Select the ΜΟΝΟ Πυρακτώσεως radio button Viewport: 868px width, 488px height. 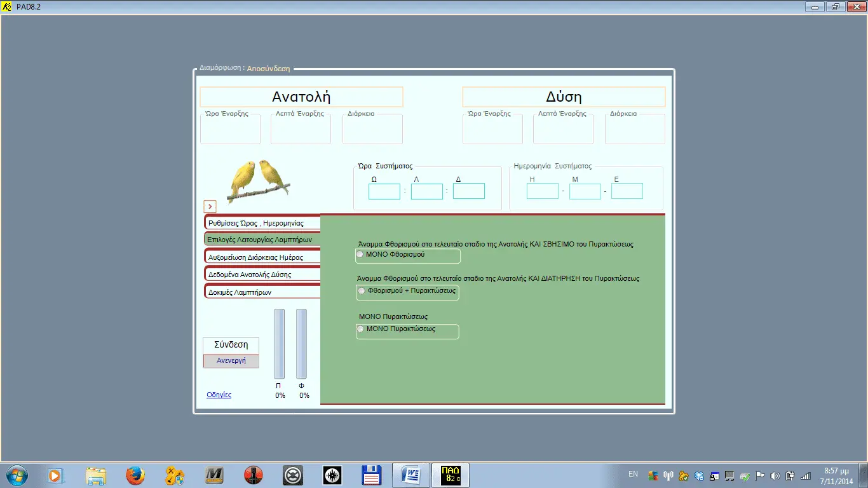(361, 329)
